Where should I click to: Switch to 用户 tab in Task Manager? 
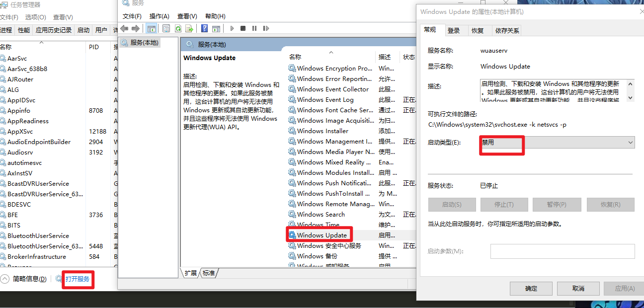101,30
